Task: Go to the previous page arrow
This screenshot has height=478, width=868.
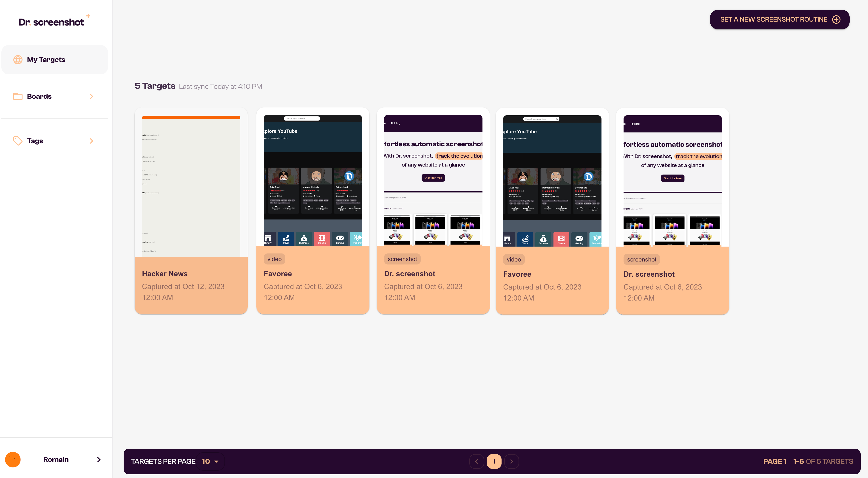Action: click(477, 461)
